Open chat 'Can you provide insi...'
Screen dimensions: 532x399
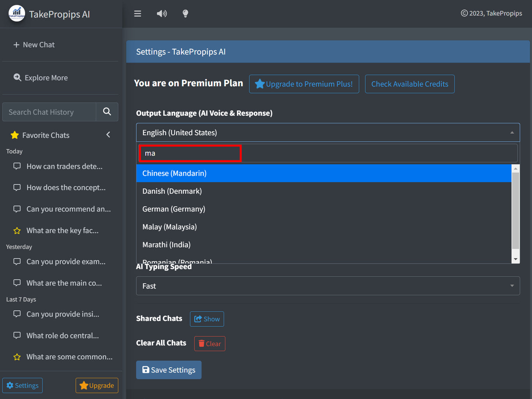[x=63, y=314]
